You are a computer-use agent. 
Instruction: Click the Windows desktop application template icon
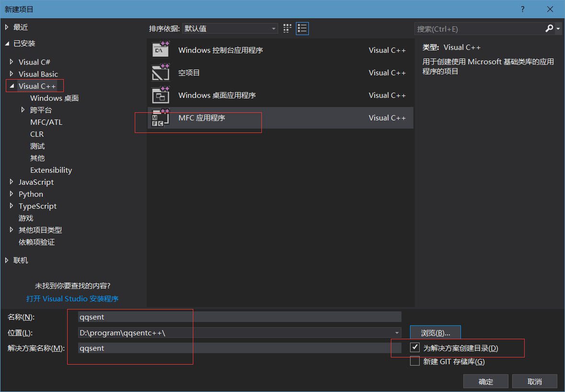[161, 95]
